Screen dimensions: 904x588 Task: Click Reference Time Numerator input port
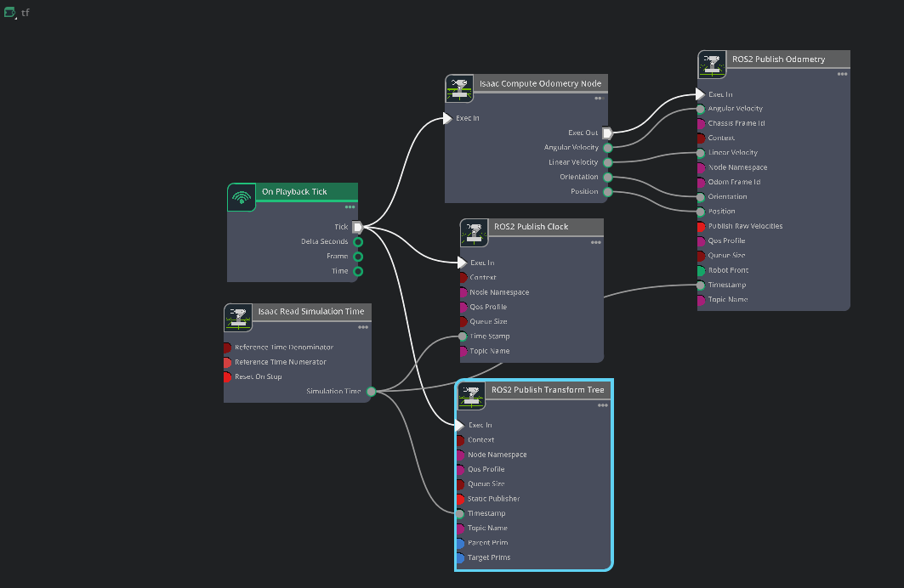click(227, 362)
